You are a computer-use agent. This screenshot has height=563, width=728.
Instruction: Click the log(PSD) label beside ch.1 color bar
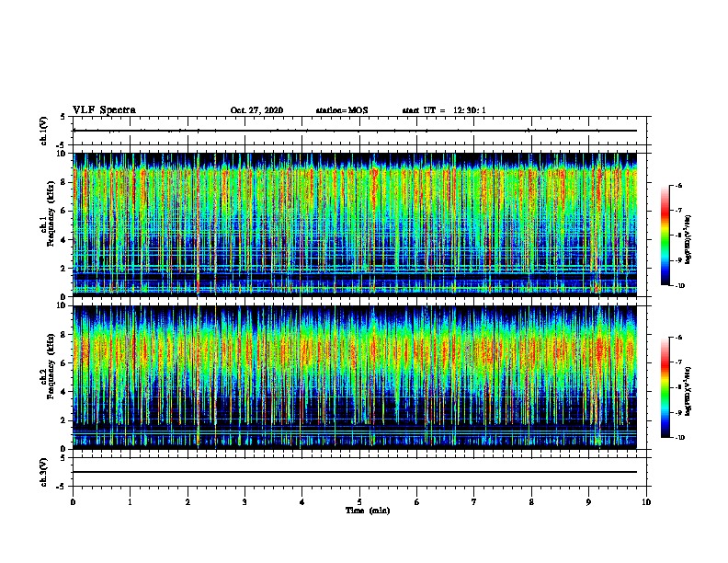688,240
